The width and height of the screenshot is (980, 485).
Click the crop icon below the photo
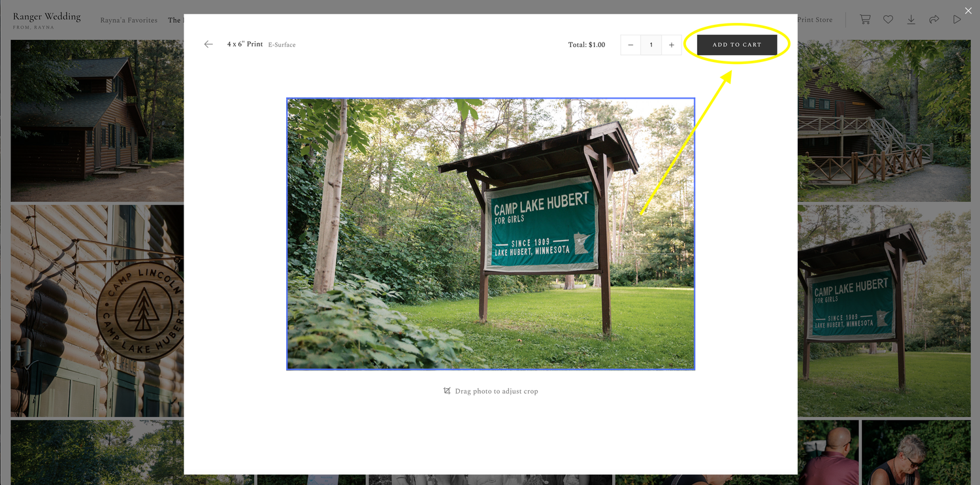click(447, 391)
